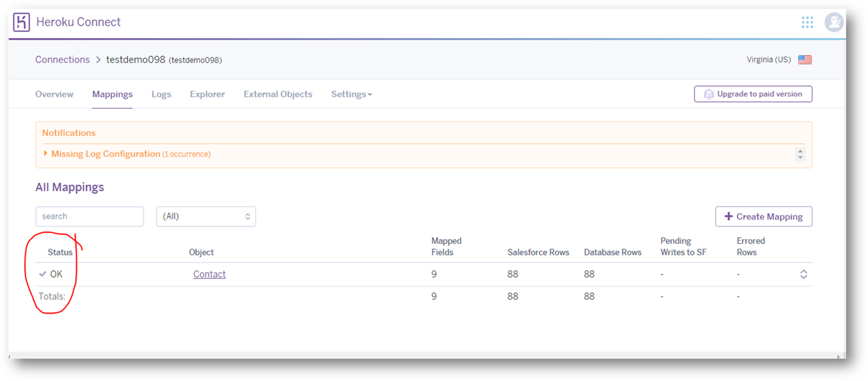
Task: Click the testdemo098 connection name
Action: tap(136, 59)
